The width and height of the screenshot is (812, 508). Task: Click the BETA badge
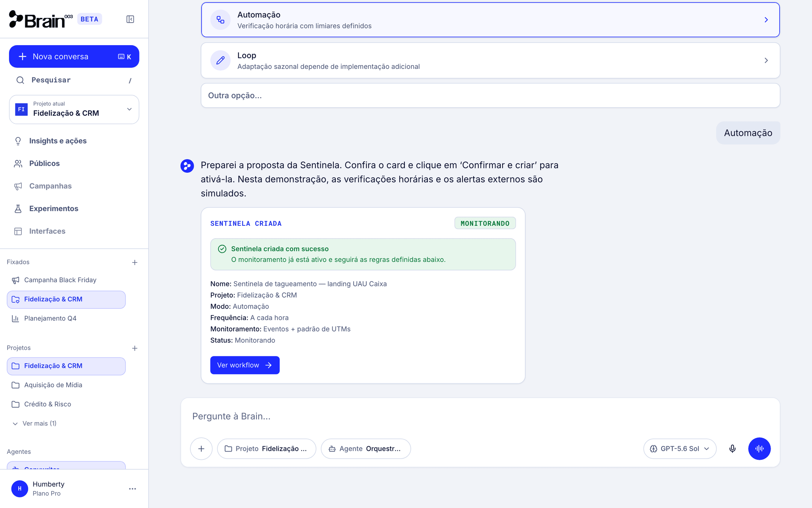[89, 19]
